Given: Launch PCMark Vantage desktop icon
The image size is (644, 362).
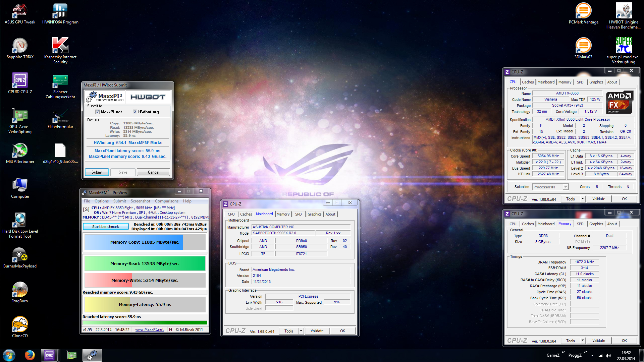Looking at the screenshot, I should click(x=584, y=14).
